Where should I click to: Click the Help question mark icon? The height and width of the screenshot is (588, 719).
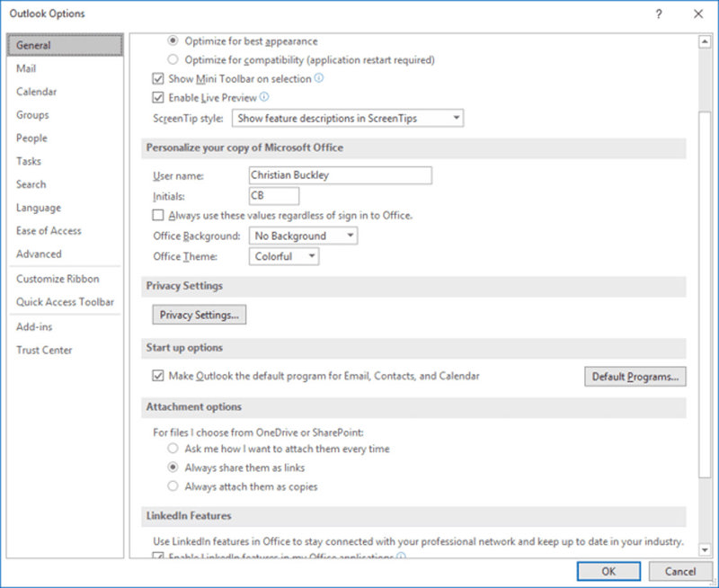point(659,13)
